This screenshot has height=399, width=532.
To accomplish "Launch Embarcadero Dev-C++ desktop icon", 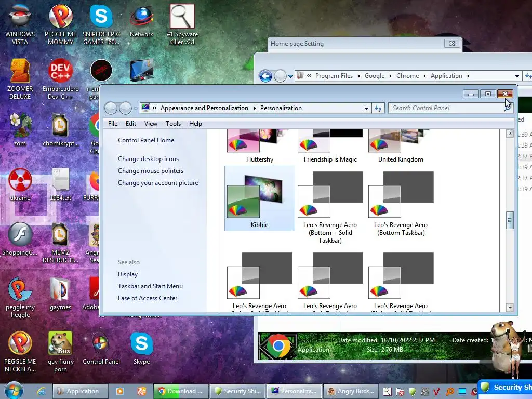I will (60, 79).
